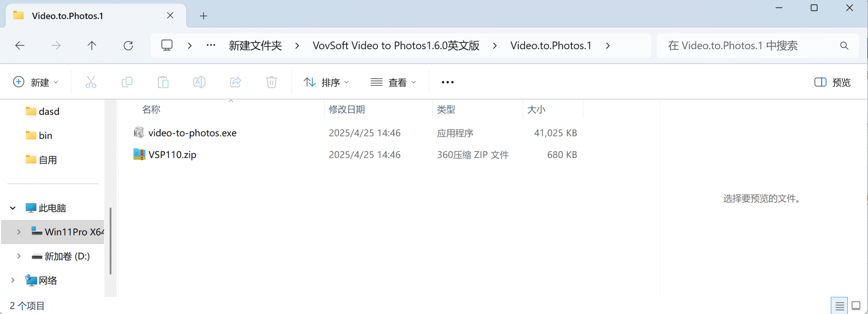Collapse the 此电脑 tree node
The width and height of the screenshot is (868, 314).
pyautogui.click(x=13, y=208)
